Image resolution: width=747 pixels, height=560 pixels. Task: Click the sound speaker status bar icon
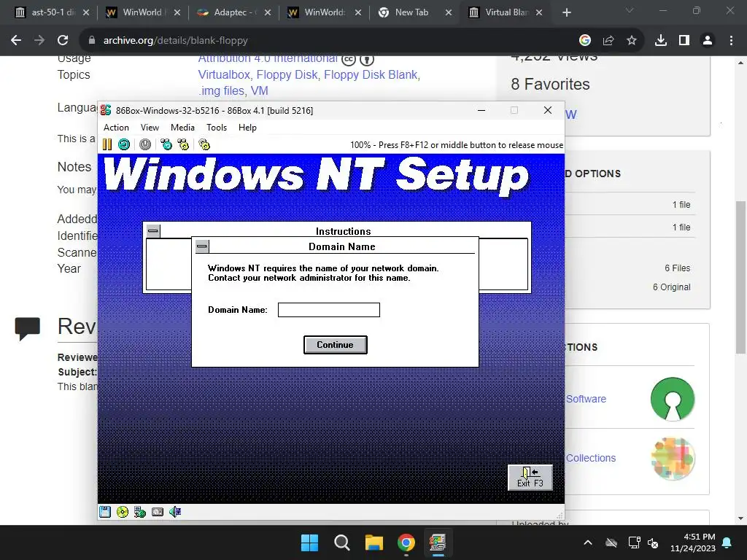click(x=175, y=512)
